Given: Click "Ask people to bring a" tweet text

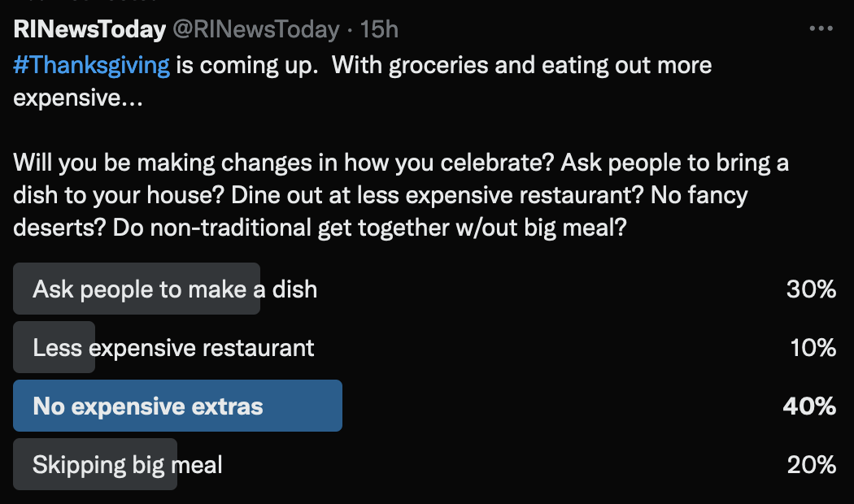Looking at the screenshot, I should (675, 163).
